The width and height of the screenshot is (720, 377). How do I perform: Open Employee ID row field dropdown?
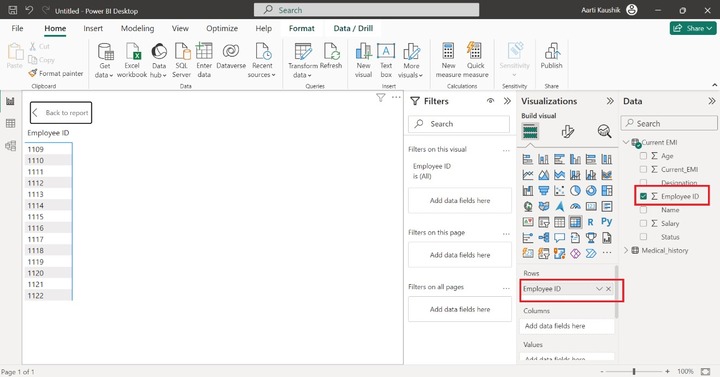(x=599, y=289)
